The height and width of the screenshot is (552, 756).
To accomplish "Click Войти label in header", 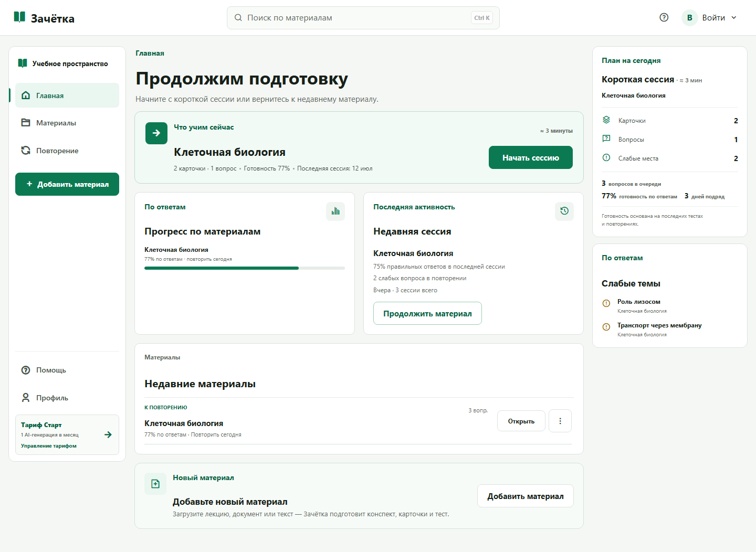I will coord(713,18).
